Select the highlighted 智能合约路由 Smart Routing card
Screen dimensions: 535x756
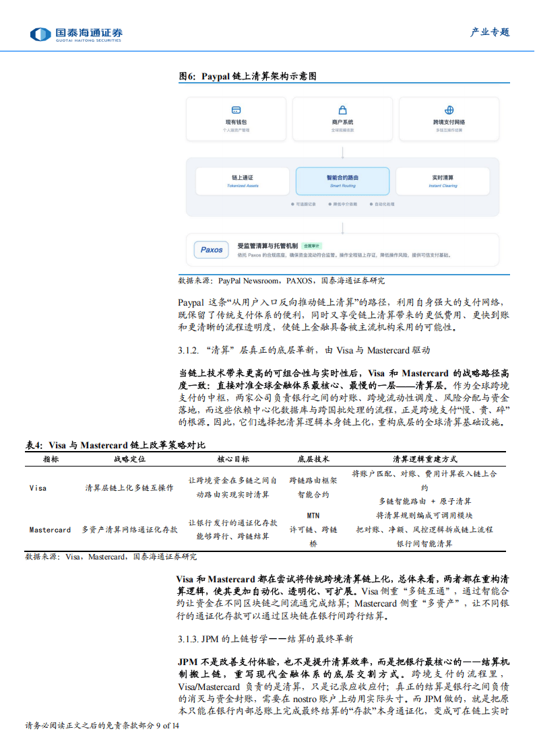(x=342, y=181)
